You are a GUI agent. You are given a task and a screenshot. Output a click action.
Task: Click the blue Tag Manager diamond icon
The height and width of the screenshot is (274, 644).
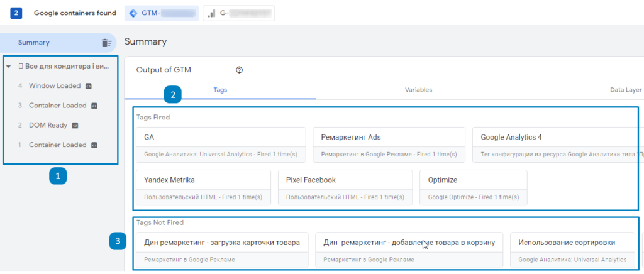click(x=133, y=13)
